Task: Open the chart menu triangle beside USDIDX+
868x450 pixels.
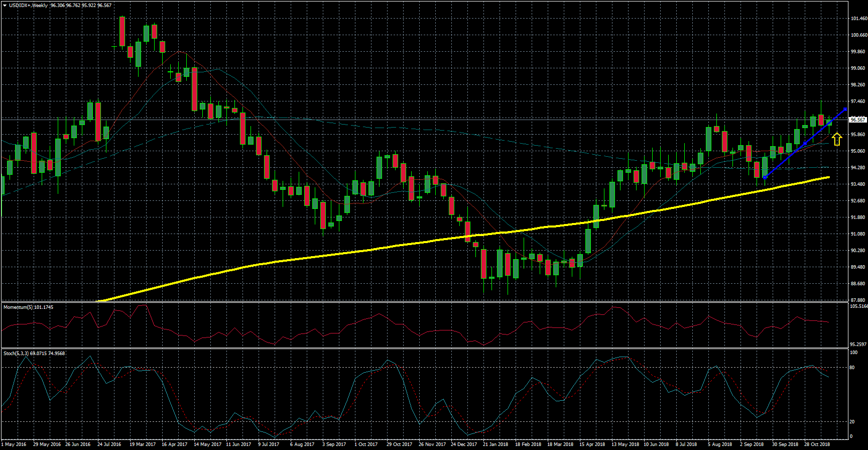Action: [x=5, y=6]
